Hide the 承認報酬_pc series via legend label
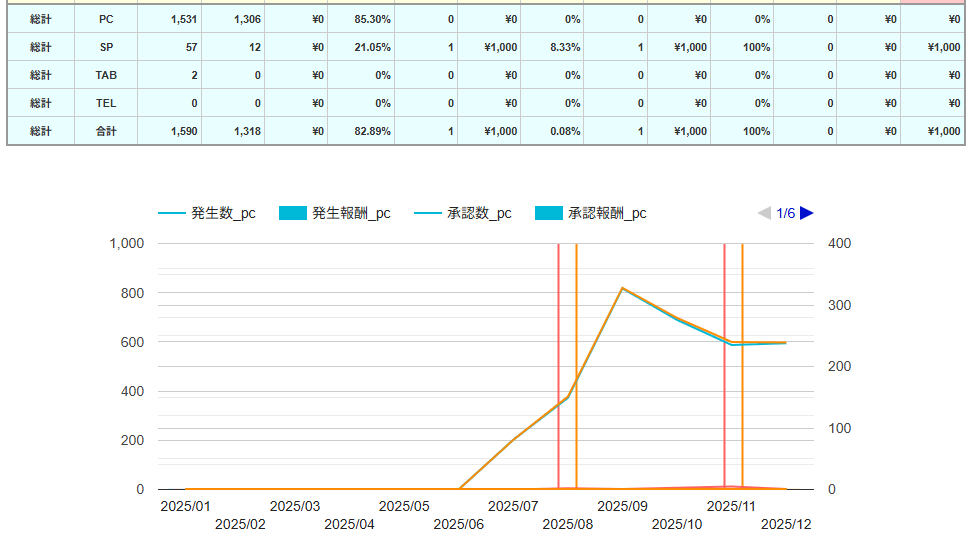This screenshot has height=534, width=973. click(x=607, y=213)
